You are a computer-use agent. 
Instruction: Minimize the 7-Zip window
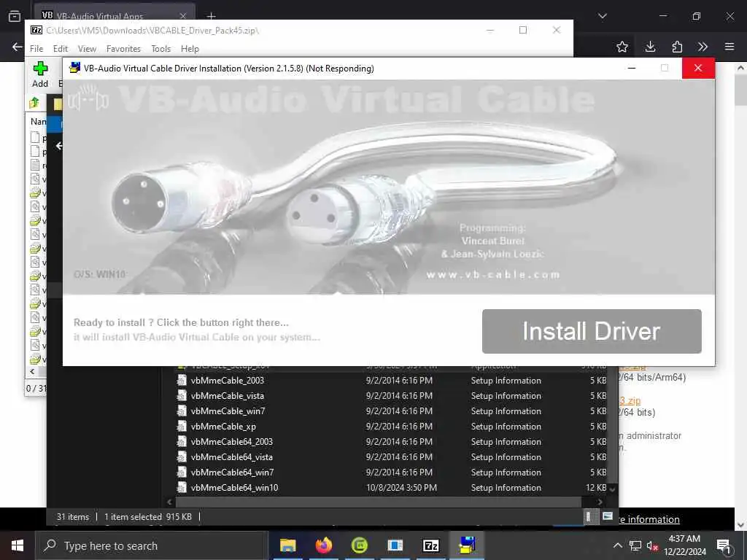(489, 30)
